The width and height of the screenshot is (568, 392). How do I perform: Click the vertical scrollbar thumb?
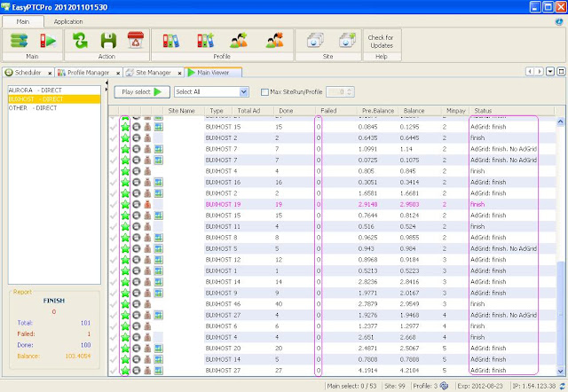[x=560, y=314]
